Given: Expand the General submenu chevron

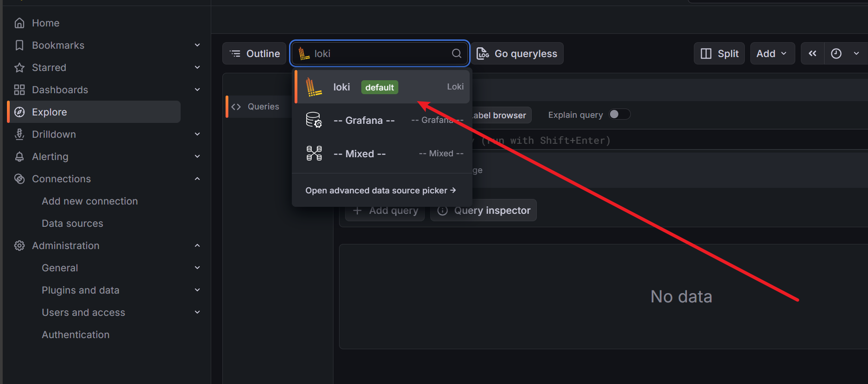Looking at the screenshot, I should coord(197,268).
